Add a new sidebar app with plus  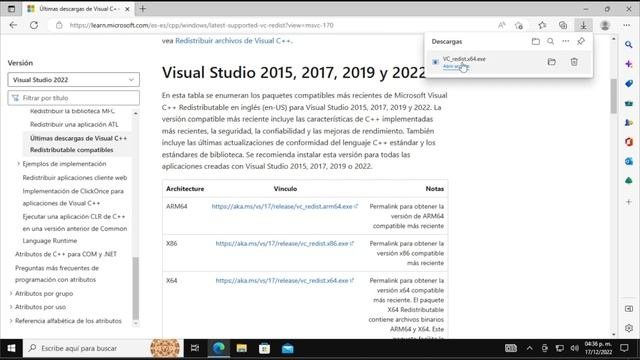629,202
